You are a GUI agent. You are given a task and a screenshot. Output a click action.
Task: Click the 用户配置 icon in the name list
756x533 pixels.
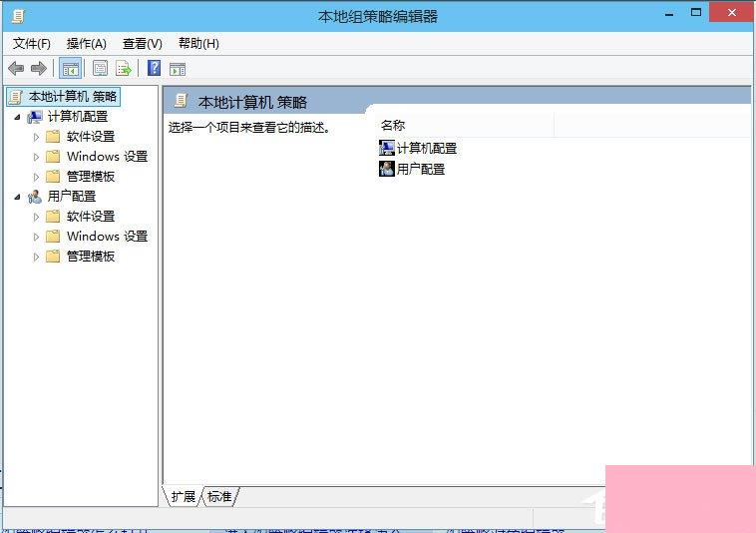pos(387,169)
